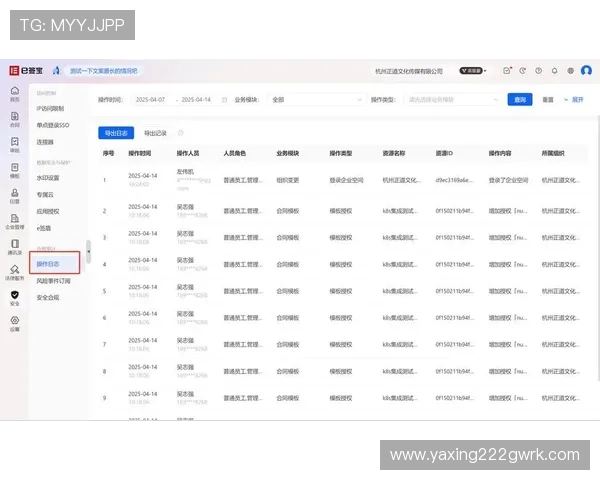
Task: Click the e签宝 logo
Action: 26,70
